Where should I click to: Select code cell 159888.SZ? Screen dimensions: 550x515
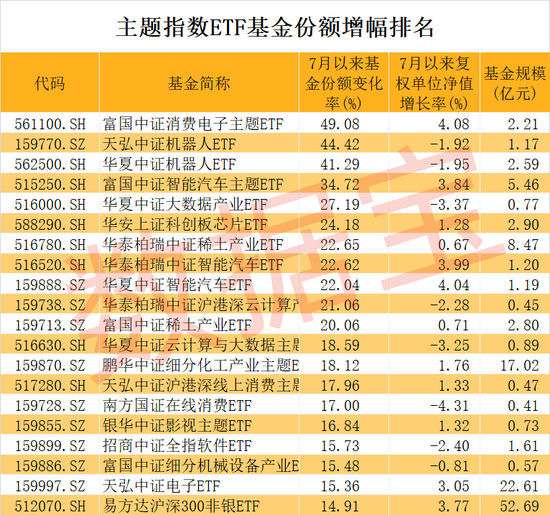50,285
